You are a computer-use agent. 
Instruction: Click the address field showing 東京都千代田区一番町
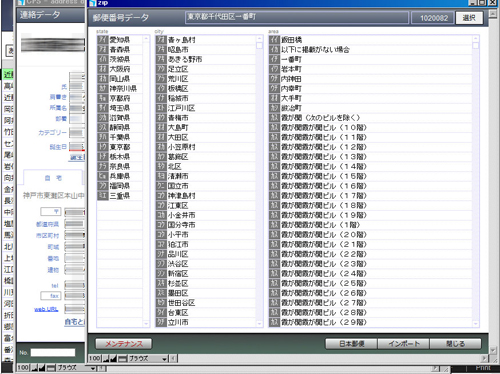click(x=297, y=18)
